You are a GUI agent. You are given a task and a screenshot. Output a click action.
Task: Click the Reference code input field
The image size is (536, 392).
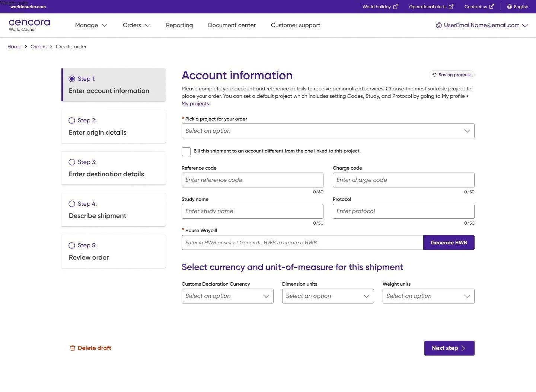252,180
